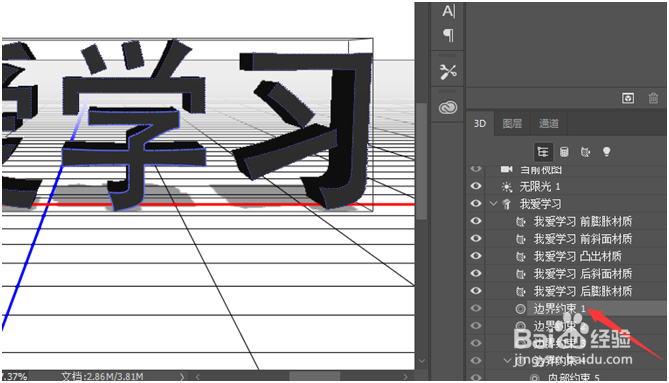Click the 凸出材质 material icon
Screen dimensions: 669x383
[x=521, y=256]
